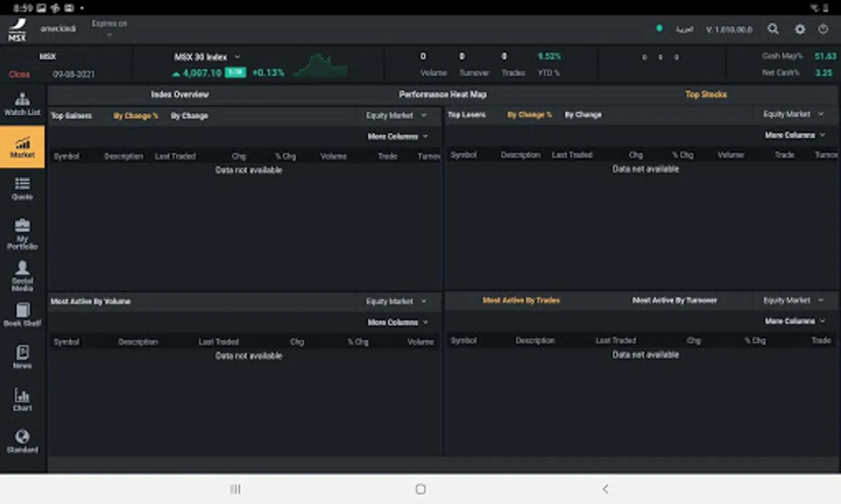This screenshot has height=504, width=841.
Task: Click the Most Active By Volume heading
Action: coord(90,301)
